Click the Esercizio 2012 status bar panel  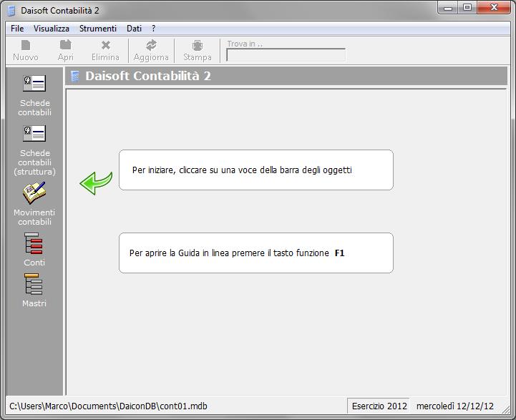379,406
